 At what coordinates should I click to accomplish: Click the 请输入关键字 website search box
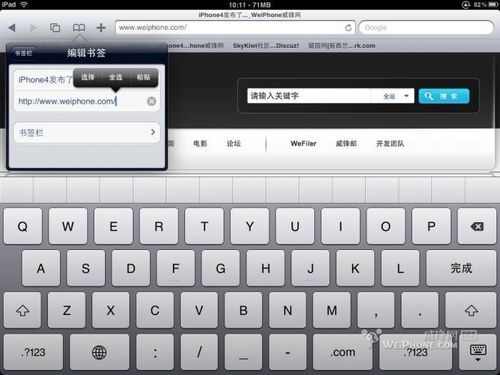tap(309, 96)
